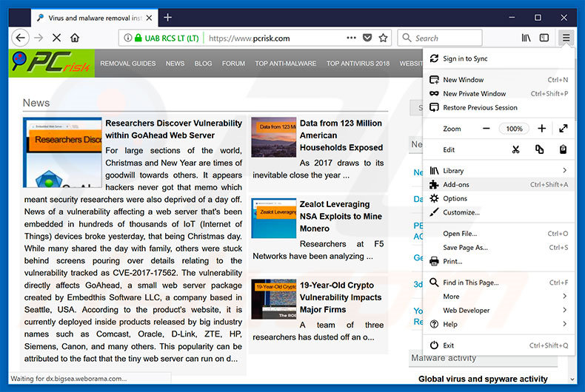Screen dimensions: 585x392
Task: Copy selection icon in Edit row
Action: [x=540, y=149]
